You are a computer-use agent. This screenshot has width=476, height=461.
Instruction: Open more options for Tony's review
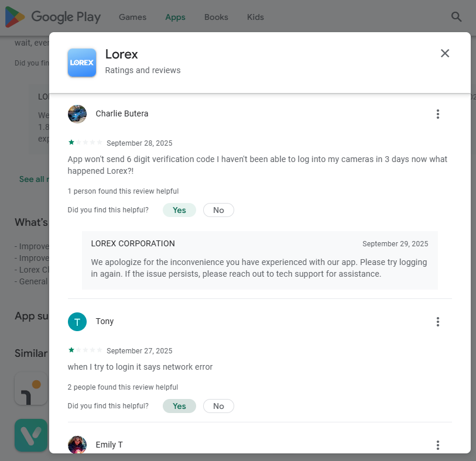(438, 322)
